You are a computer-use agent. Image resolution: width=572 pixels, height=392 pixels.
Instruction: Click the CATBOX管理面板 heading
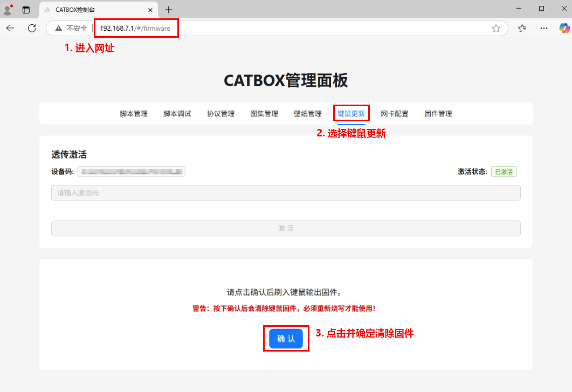click(286, 80)
